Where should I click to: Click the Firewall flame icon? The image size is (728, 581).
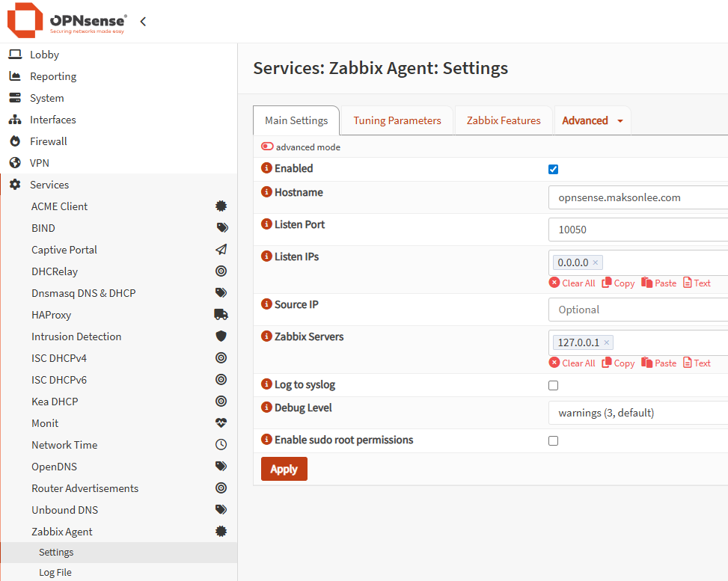click(15, 141)
